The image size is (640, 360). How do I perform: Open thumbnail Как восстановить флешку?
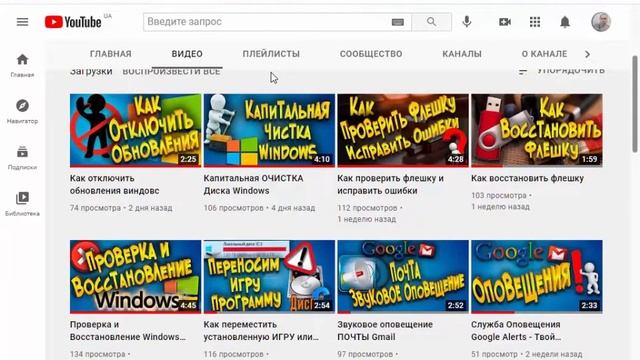pyautogui.click(x=537, y=131)
